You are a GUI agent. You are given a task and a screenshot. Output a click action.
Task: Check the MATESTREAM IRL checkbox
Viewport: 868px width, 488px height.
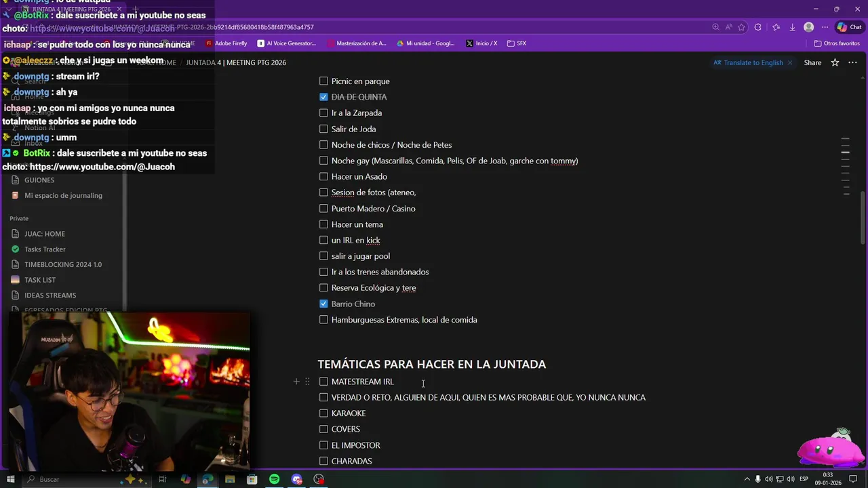click(x=323, y=382)
